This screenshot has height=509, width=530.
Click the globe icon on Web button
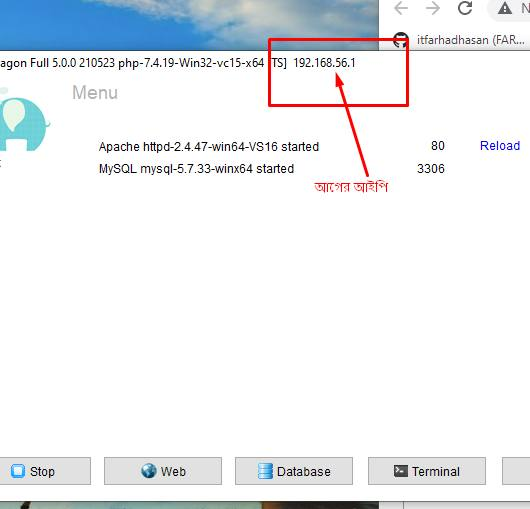tap(149, 471)
